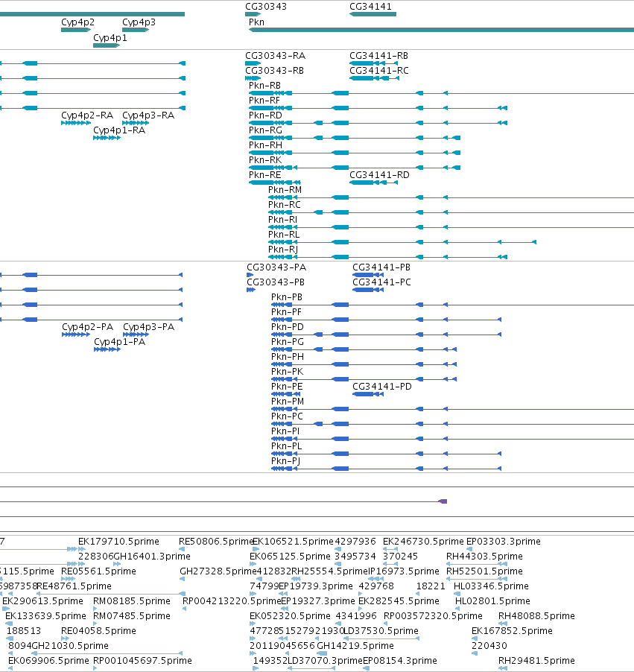634x672 pixels.
Task: Click the Pkn-RF transcript label
Action: (x=264, y=101)
